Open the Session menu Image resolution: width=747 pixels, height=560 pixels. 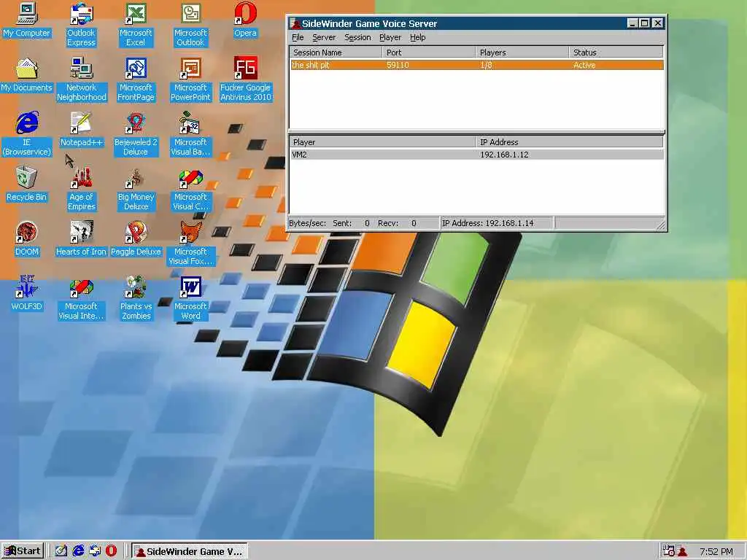pyautogui.click(x=357, y=37)
